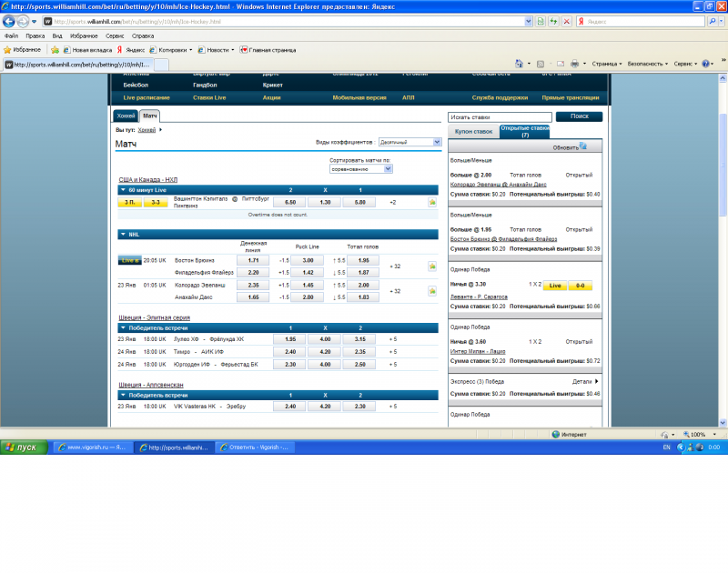The image size is (728, 573).
Task: Open the Виды коэффициентов dropdown
Action: (x=409, y=142)
